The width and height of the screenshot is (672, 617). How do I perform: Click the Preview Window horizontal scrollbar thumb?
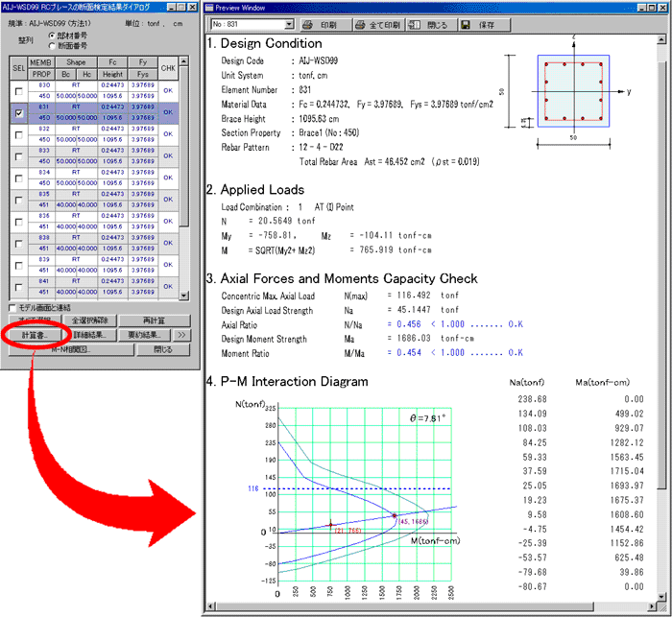coord(404,606)
